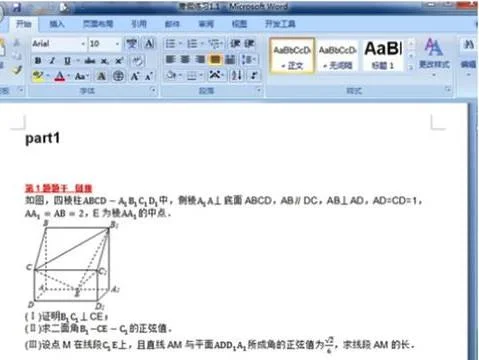Toggle Italic formatting
479x360 pixels.
tap(52, 61)
